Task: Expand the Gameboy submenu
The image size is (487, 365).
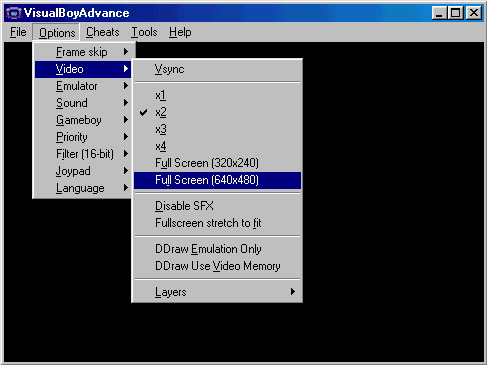Action: click(83, 120)
